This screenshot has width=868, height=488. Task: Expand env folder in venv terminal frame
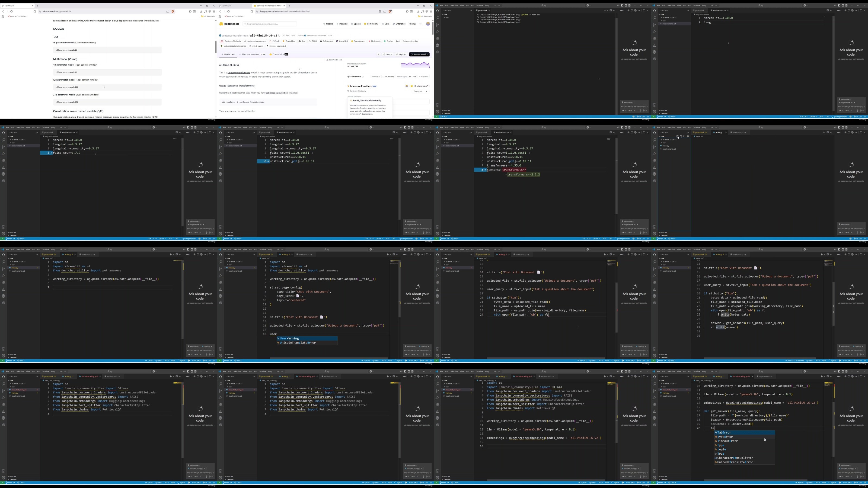click(446, 18)
